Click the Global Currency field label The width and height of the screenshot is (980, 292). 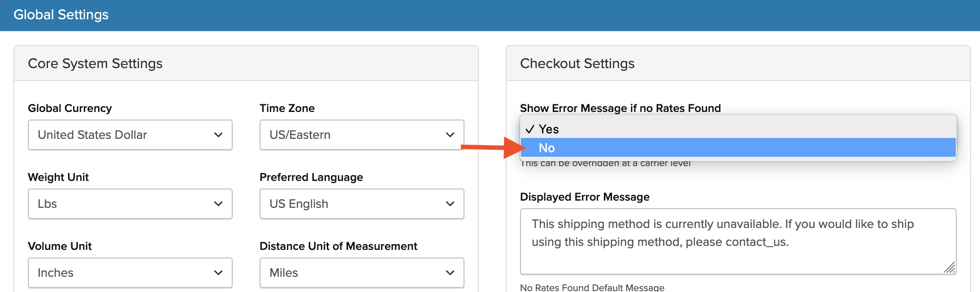(x=70, y=108)
